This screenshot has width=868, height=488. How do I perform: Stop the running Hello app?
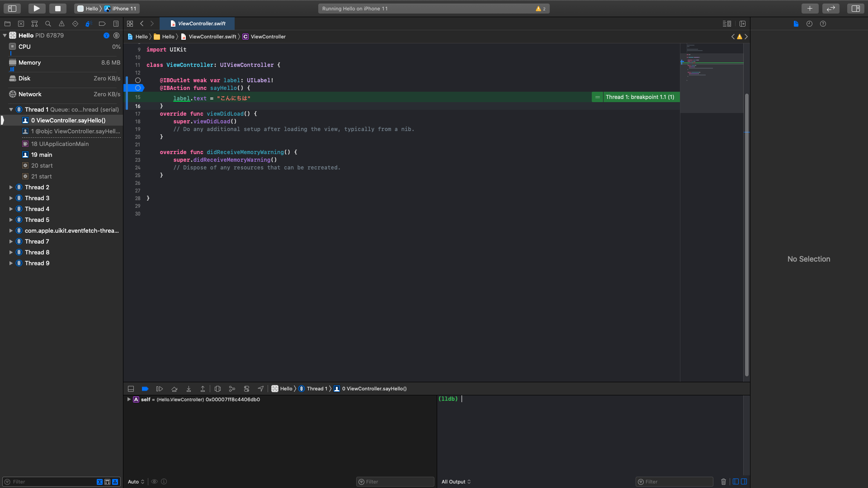tap(58, 8)
